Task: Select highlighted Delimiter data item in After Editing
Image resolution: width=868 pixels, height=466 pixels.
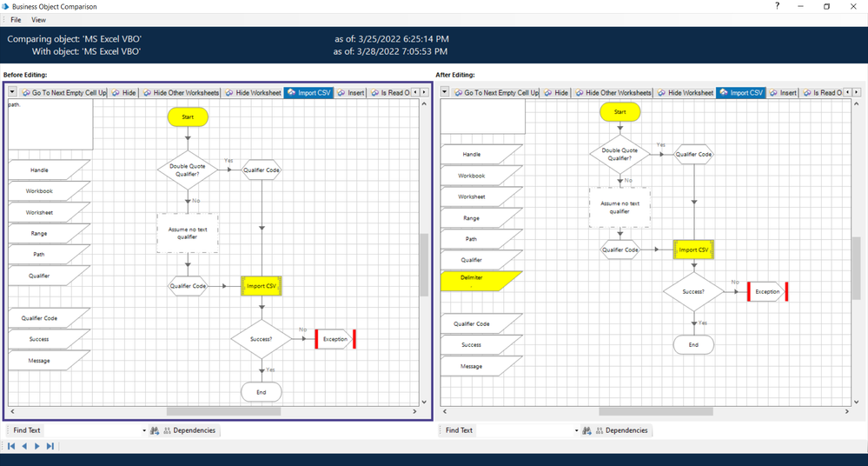Action: [480, 281]
